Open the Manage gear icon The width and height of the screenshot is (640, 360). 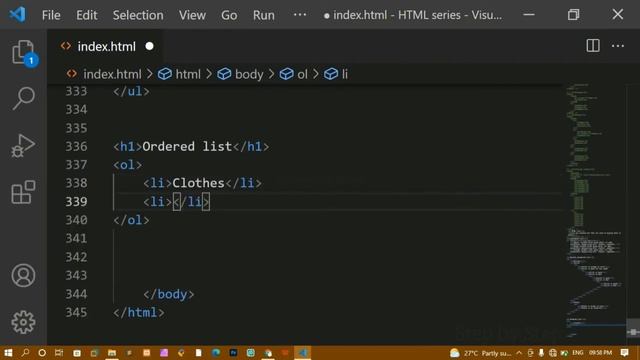pos(23,322)
